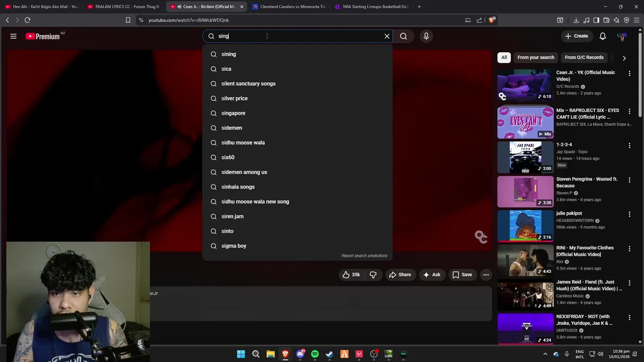This screenshot has width=644, height=362.
Task: Open options for Steven Peregrina - Wasted
Action: pos(629,180)
